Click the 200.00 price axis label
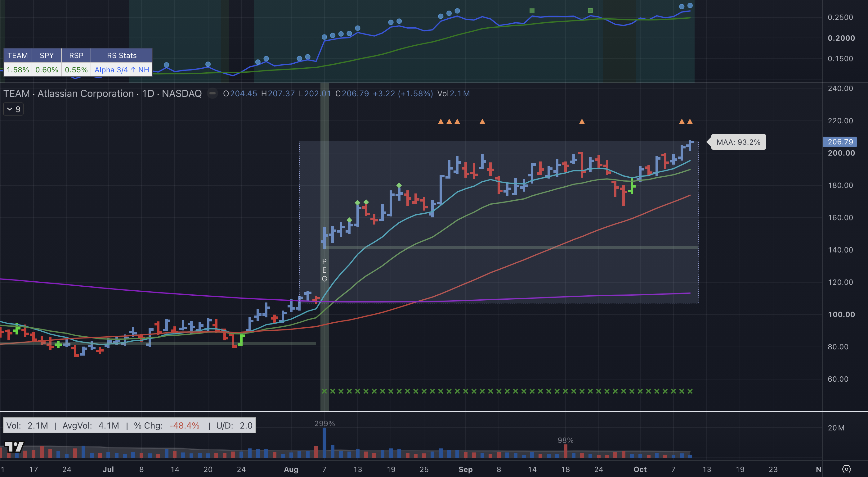Screen dimensions: 868x477 [x=841, y=153]
